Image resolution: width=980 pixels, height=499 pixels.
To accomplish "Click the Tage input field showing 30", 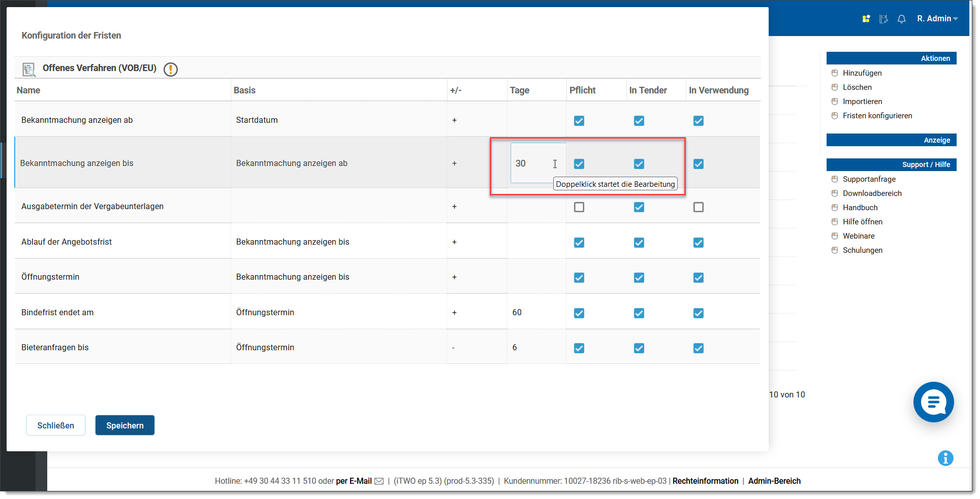I will point(538,163).
